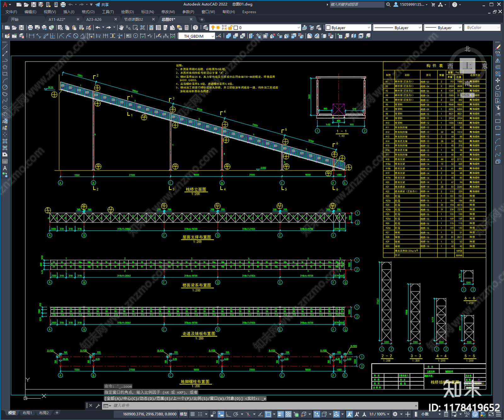Toggle Dynamic Input in status bar

pyautogui.click(x=221, y=414)
